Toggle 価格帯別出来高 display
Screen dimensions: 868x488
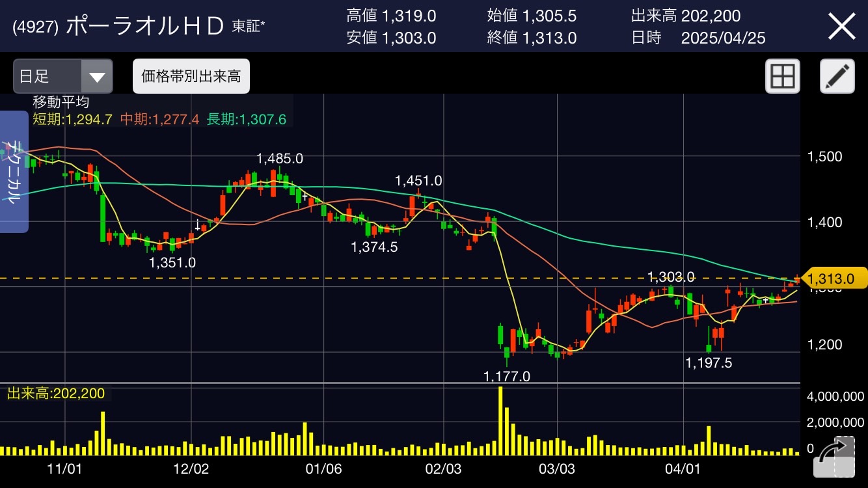191,76
